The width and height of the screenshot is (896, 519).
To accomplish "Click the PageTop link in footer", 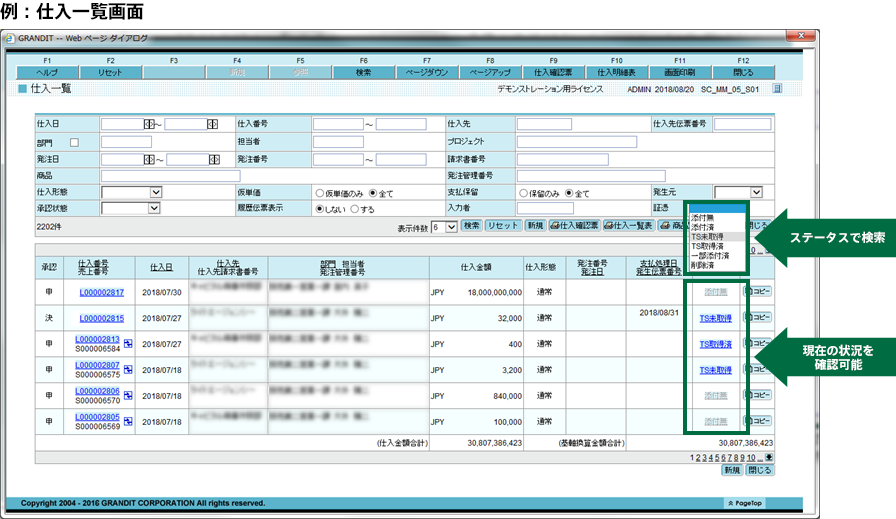I will pos(745,503).
